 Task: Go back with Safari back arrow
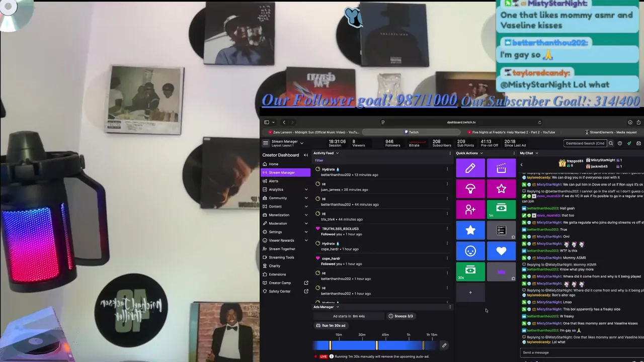(284, 122)
